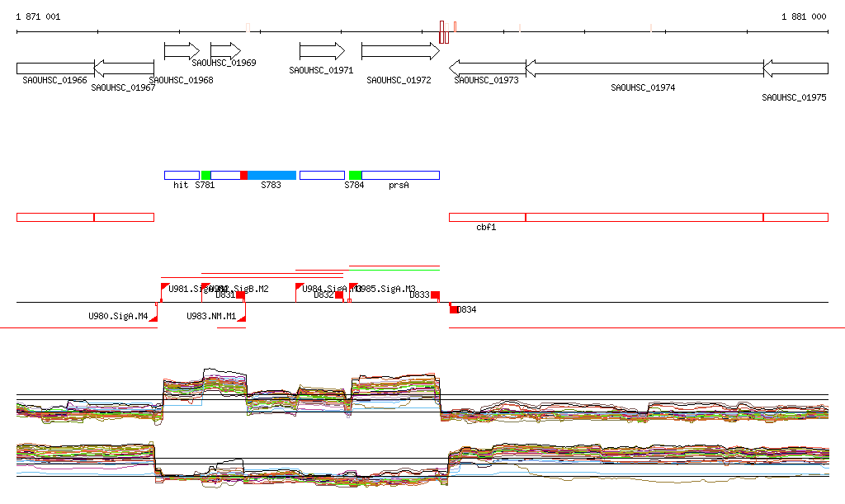The height and width of the screenshot is (504, 845).
Task: Click the start coordinate label 1 871 001
Action: click(38, 16)
